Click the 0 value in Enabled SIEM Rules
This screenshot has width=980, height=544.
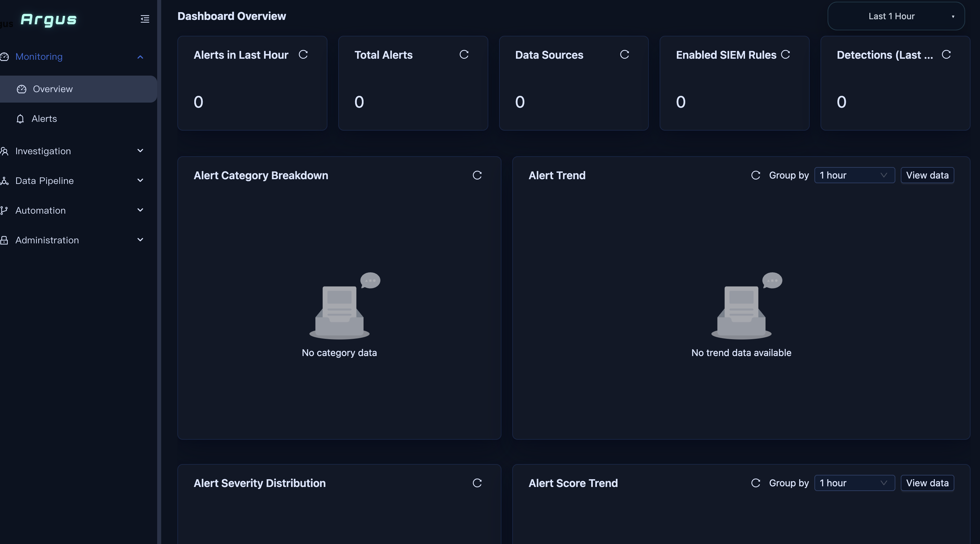681,102
